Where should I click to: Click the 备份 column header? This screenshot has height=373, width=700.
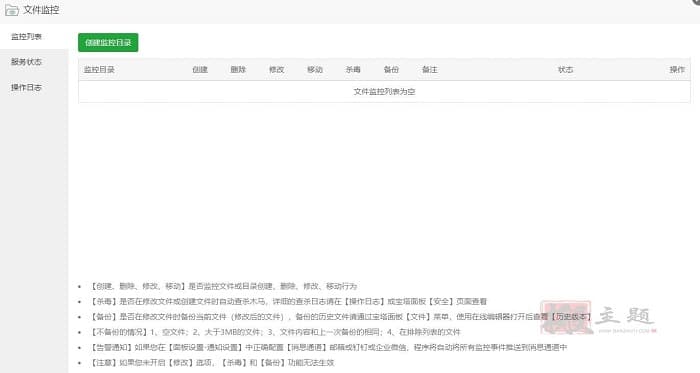(392, 70)
